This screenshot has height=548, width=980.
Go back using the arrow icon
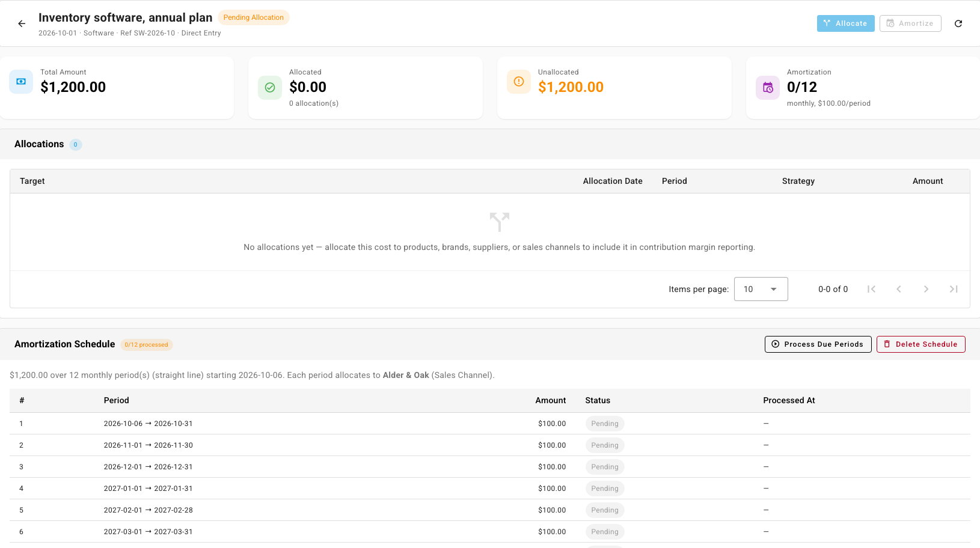click(22, 23)
